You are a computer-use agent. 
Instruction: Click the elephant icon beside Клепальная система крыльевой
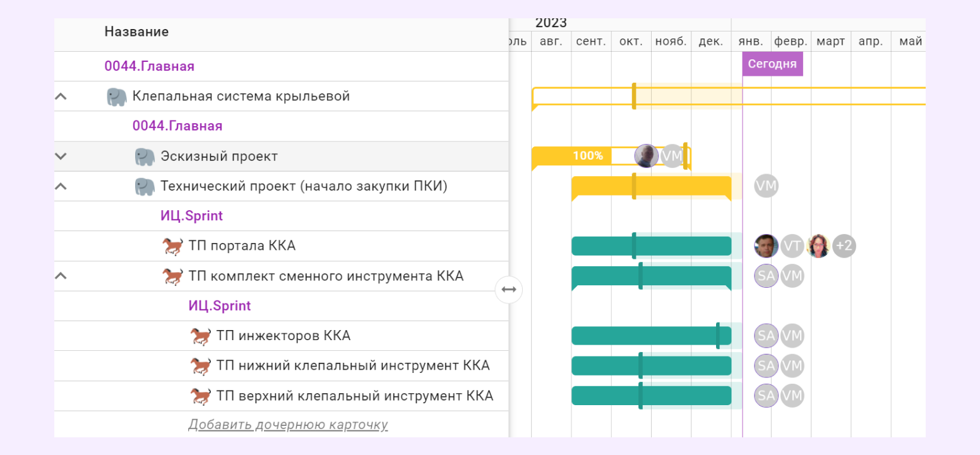point(117,97)
